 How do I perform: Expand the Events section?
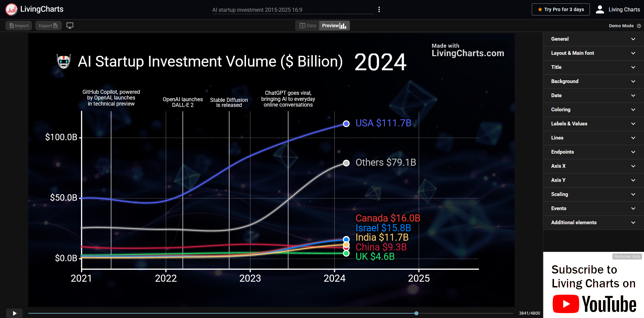(593, 208)
